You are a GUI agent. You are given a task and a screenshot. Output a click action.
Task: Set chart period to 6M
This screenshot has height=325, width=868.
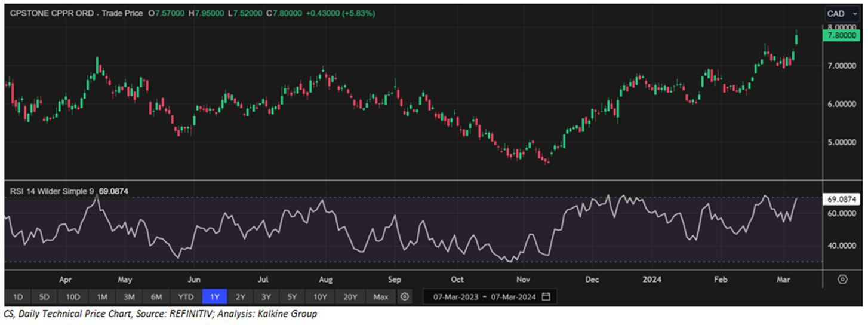pyautogui.click(x=157, y=297)
